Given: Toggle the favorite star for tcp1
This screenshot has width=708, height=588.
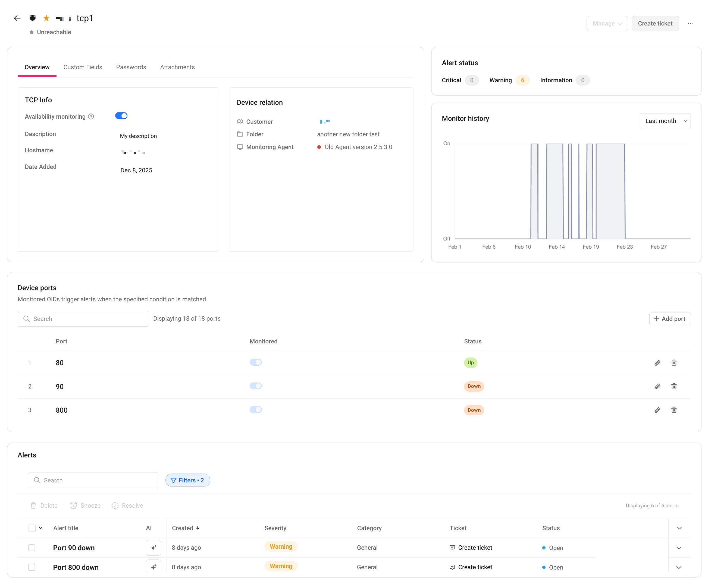Looking at the screenshot, I should tap(46, 18).
